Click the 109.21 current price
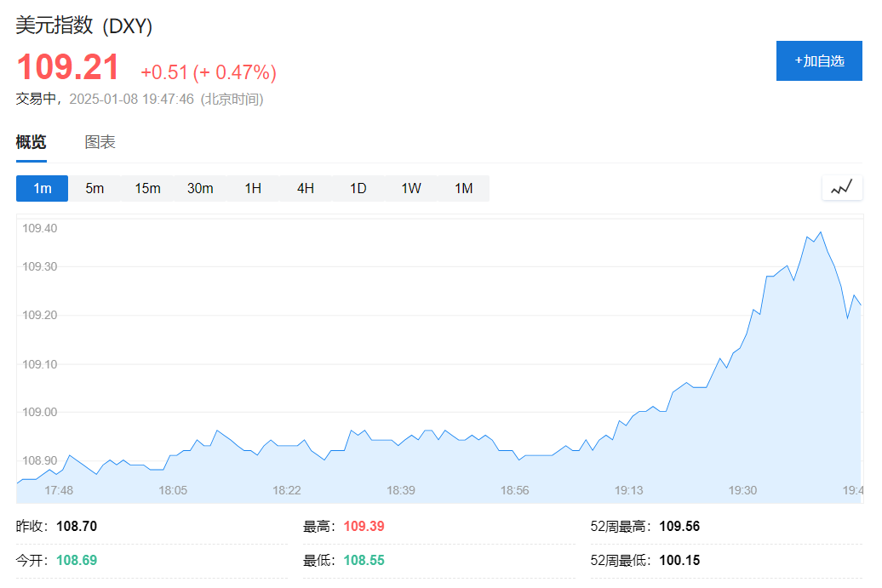This screenshot has width=882, height=588. point(68,68)
